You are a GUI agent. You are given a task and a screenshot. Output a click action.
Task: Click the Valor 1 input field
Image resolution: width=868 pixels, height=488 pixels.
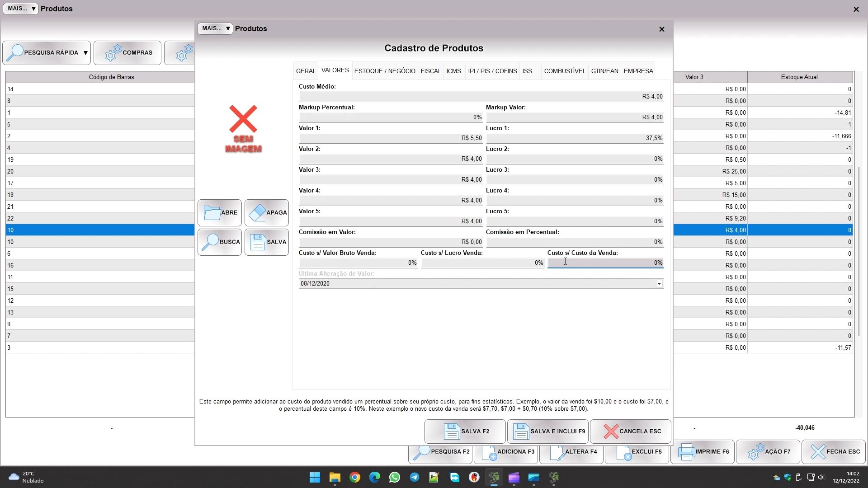click(391, 138)
